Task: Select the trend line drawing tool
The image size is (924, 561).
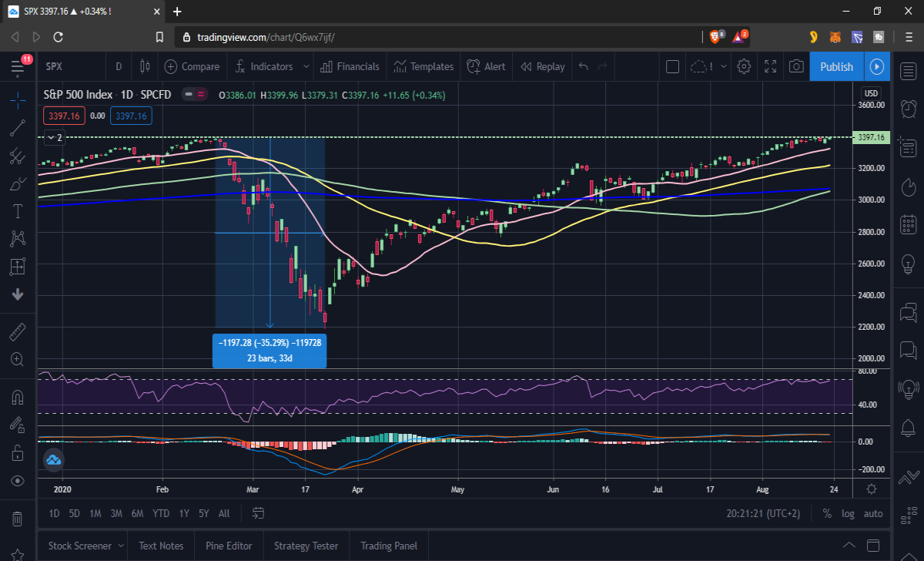Action: [x=18, y=129]
